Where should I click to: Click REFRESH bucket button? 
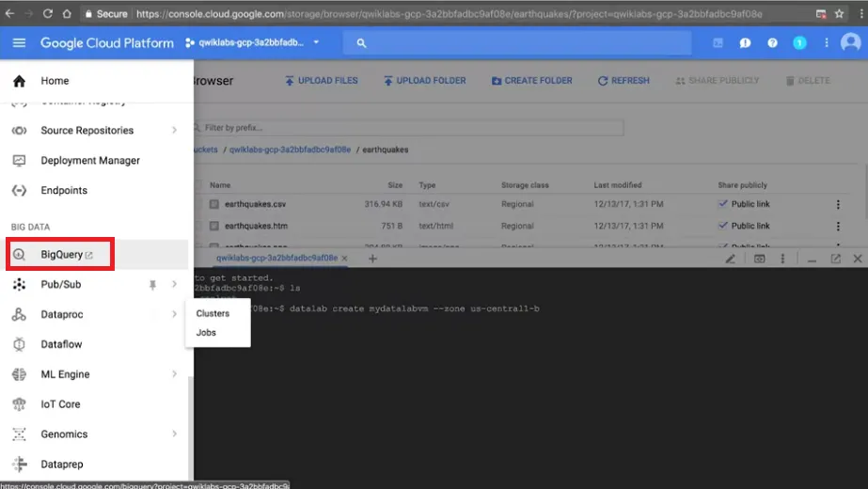pos(623,81)
